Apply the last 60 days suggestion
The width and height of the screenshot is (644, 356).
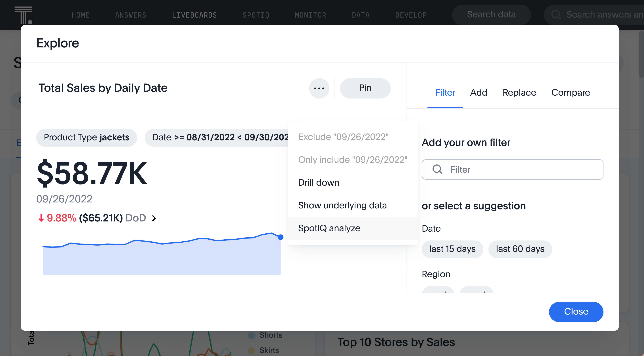[520, 249]
